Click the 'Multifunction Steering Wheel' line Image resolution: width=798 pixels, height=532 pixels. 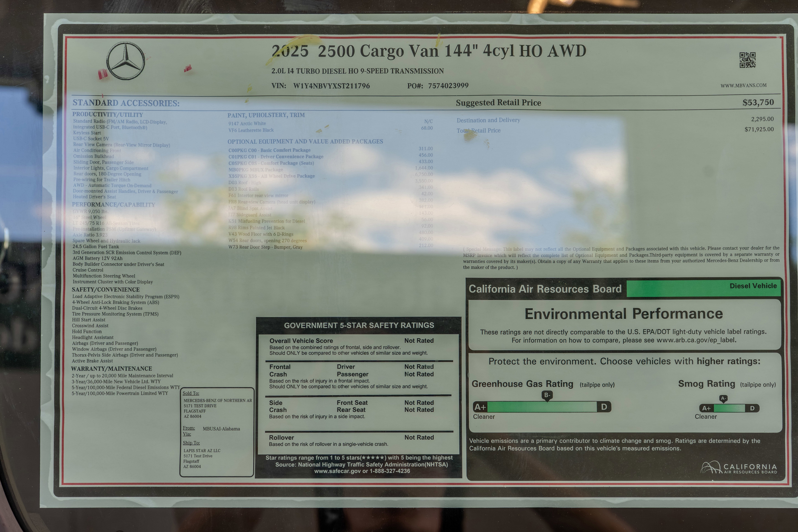coord(104,276)
